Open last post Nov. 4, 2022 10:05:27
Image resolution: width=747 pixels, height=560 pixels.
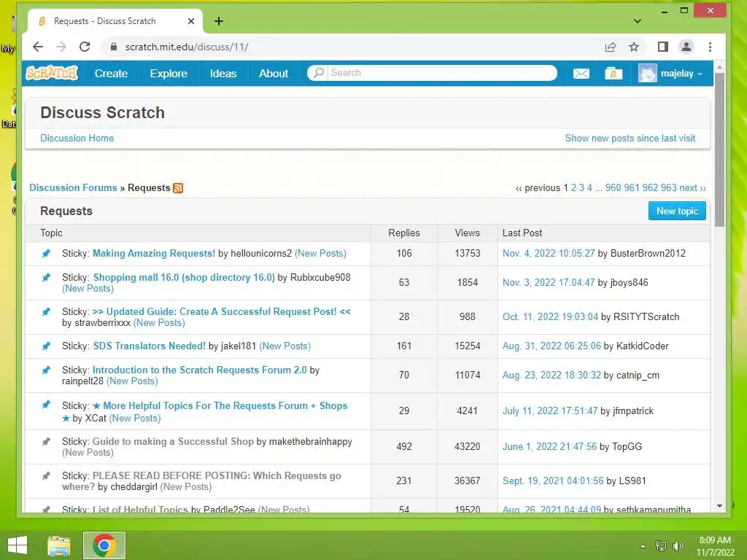tap(549, 253)
